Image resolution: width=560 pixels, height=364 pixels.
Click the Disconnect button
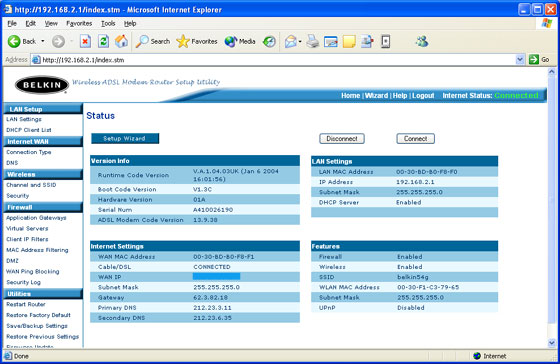[342, 139]
